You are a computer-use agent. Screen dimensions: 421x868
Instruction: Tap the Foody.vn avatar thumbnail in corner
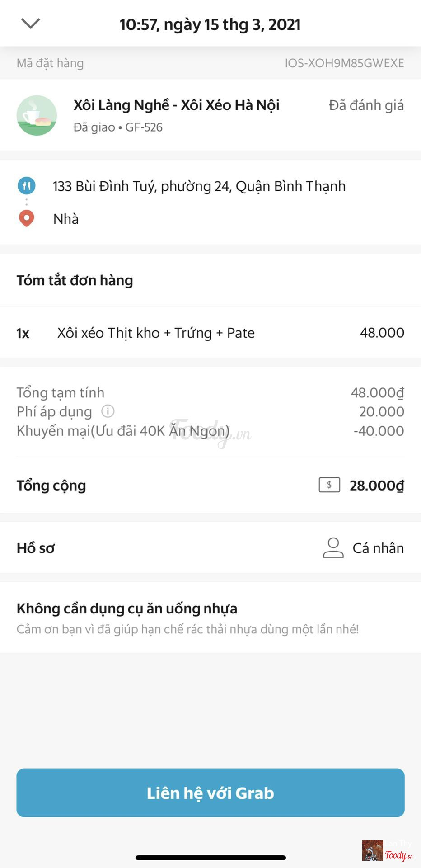(372, 850)
